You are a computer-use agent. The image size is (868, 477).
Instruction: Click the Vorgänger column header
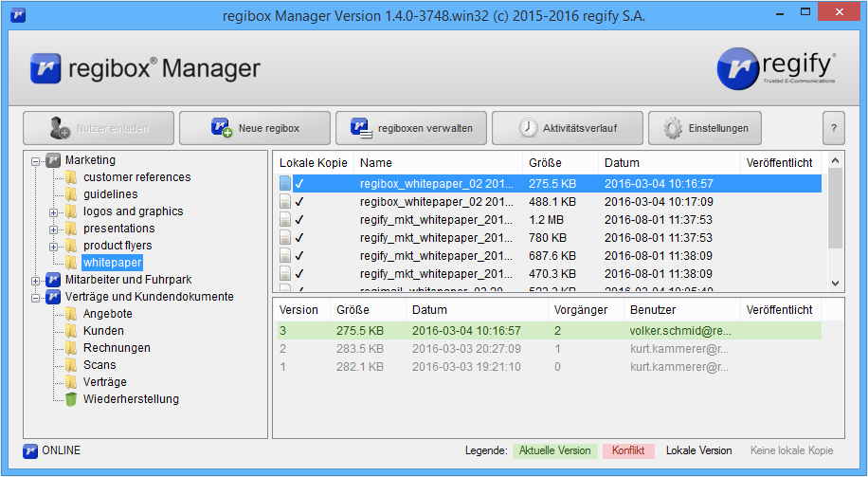[586, 310]
